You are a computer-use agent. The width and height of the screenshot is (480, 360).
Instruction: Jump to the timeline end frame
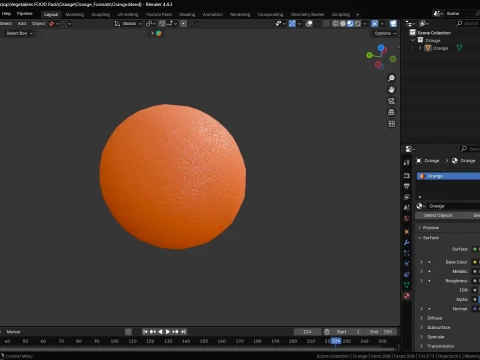183,332
